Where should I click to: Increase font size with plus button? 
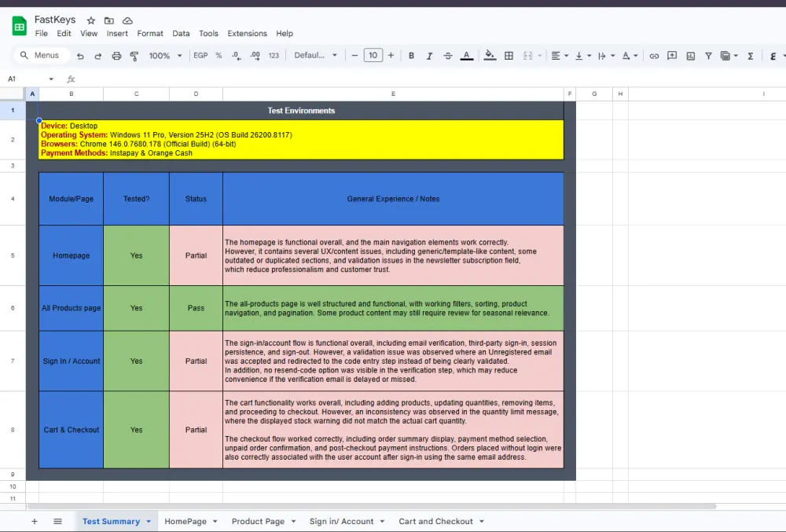tap(391, 56)
